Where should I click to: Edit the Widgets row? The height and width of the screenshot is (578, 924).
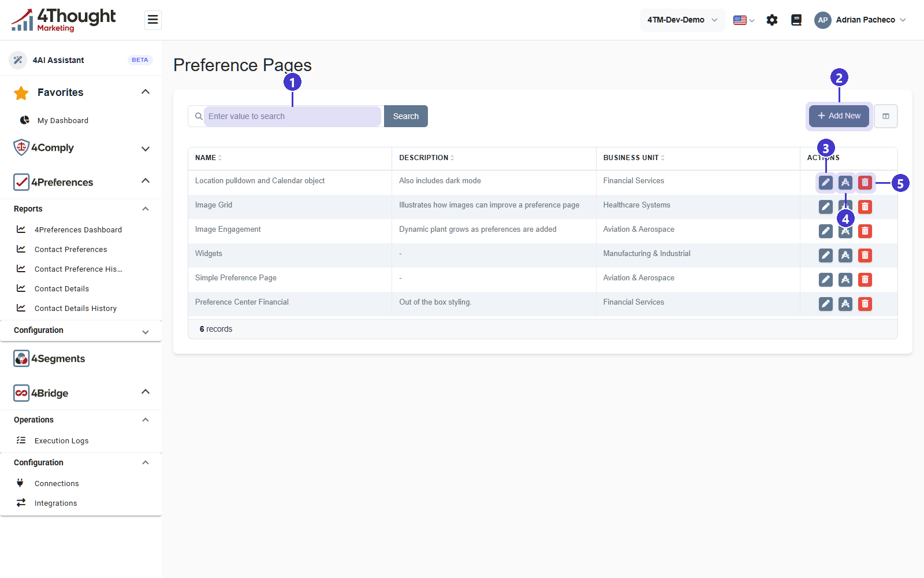point(826,255)
